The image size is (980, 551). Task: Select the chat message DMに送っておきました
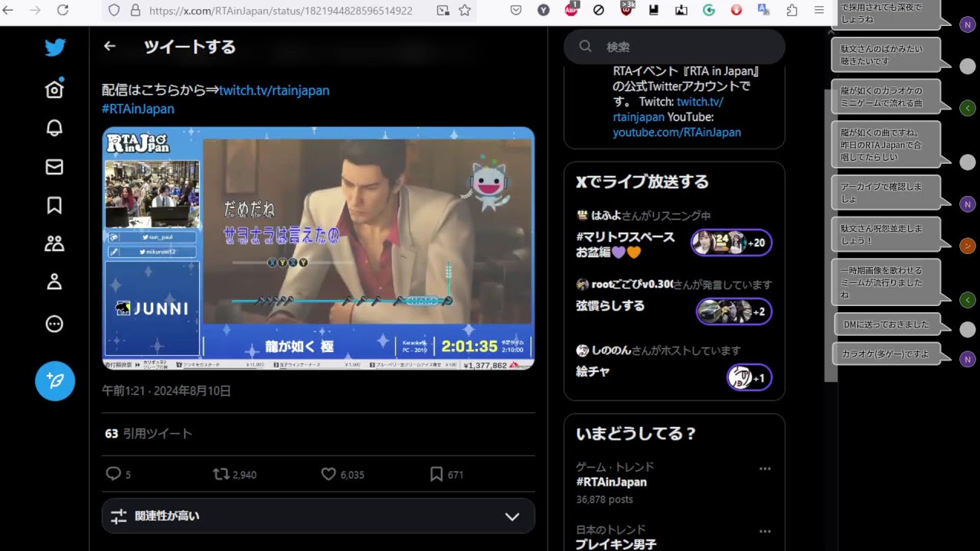coord(886,324)
